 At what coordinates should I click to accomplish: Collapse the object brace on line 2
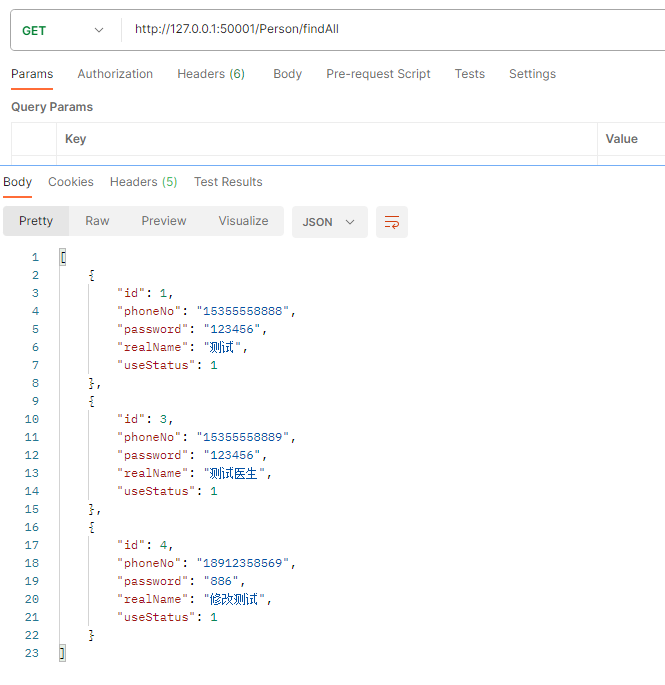92,275
